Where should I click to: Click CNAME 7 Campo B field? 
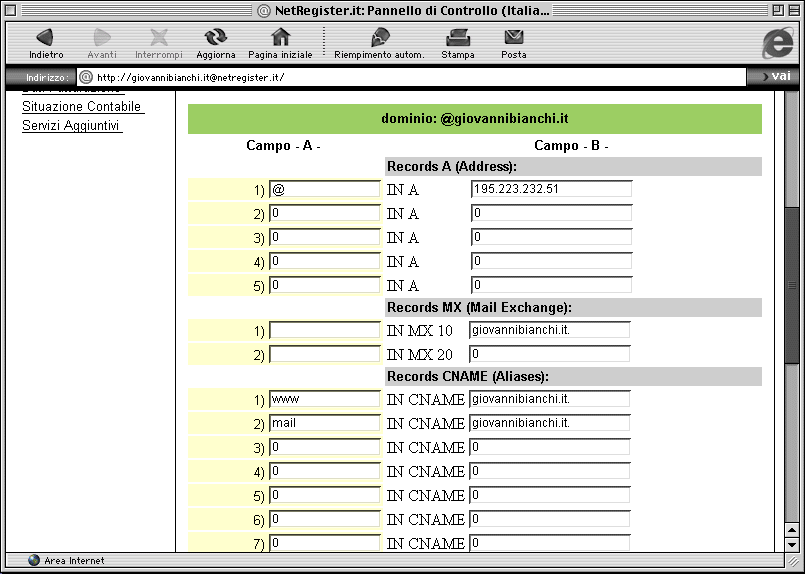tap(550, 543)
